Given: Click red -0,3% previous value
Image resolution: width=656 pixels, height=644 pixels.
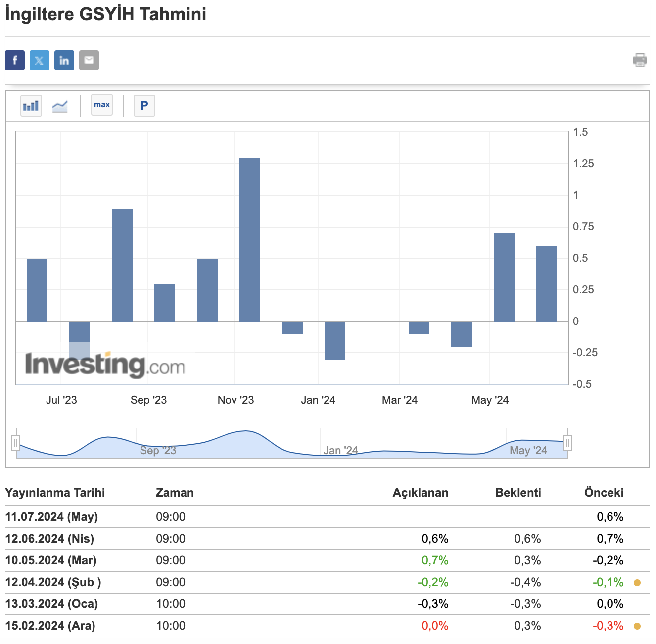Looking at the screenshot, I should pos(608,626).
